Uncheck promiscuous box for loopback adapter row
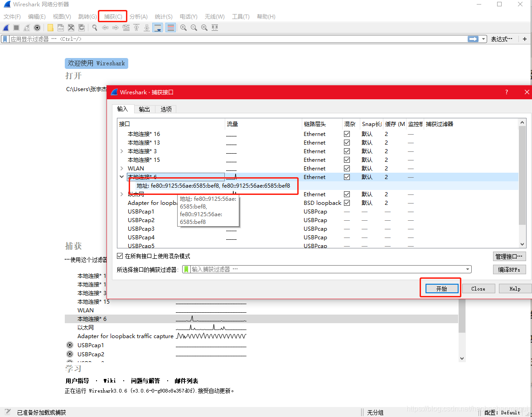 (x=347, y=203)
